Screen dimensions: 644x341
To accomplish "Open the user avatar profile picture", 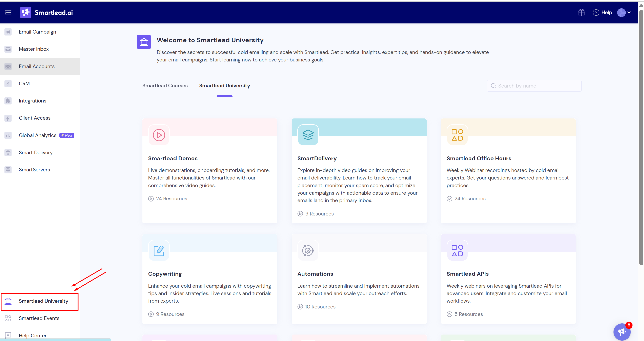I will [x=621, y=13].
